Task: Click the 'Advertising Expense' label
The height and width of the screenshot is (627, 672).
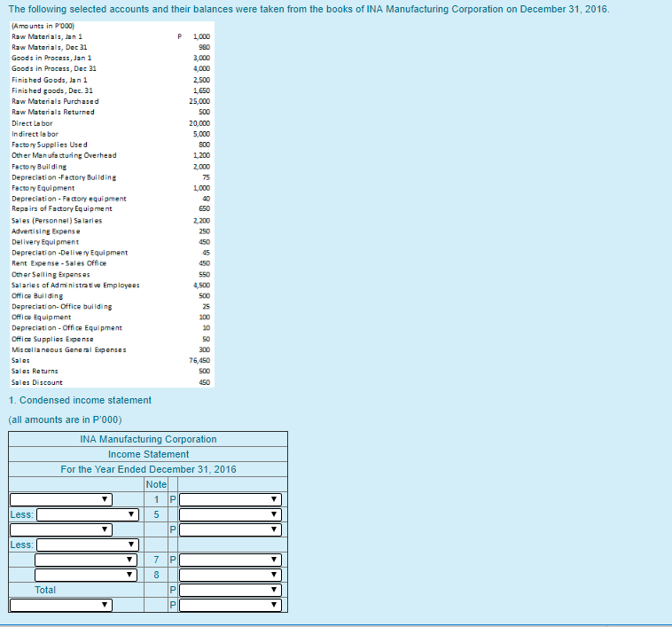Action: pyautogui.click(x=46, y=231)
